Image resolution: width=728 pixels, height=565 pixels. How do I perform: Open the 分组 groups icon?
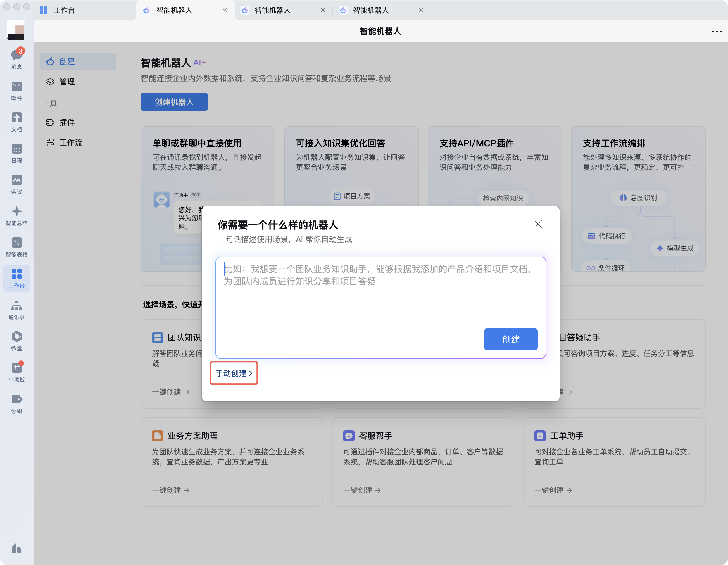(x=16, y=400)
